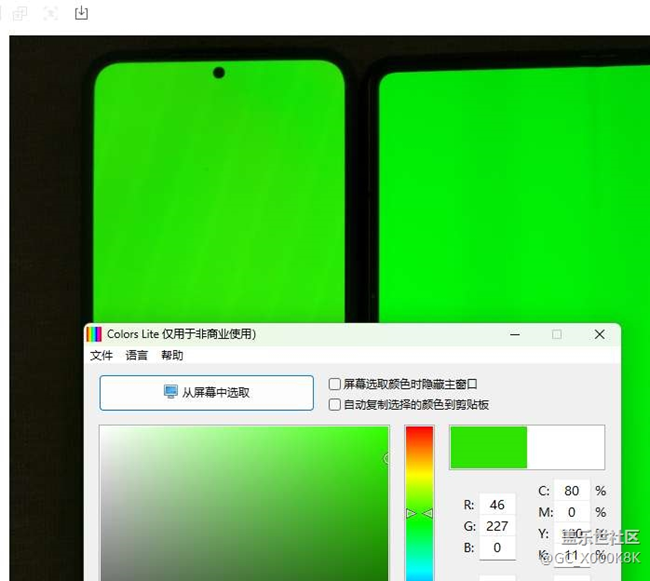Click the green current color swatch

[x=488, y=447]
